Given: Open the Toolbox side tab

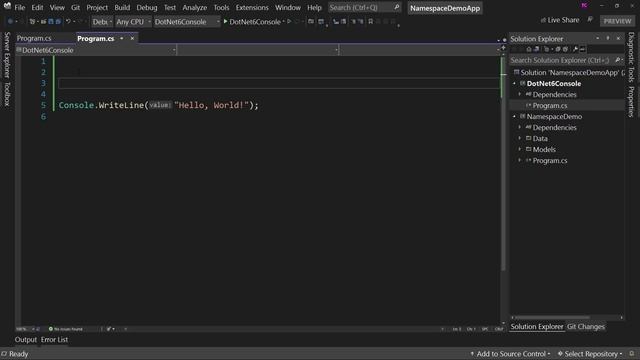Looking at the screenshot, I should click(7, 94).
